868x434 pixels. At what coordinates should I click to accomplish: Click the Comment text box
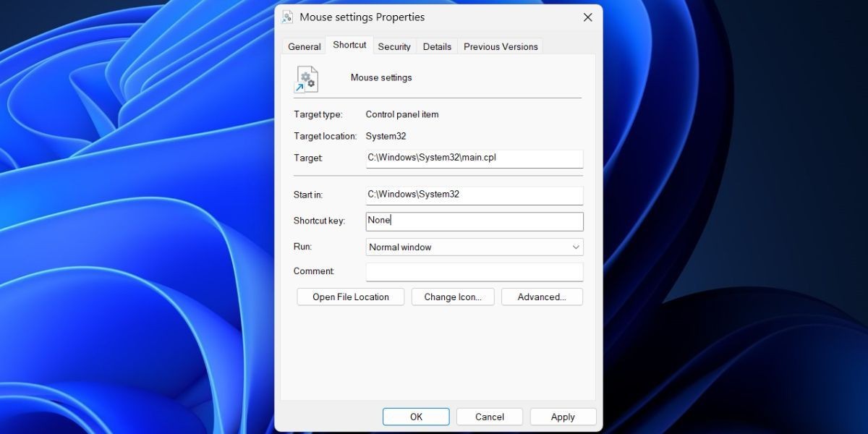click(475, 271)
